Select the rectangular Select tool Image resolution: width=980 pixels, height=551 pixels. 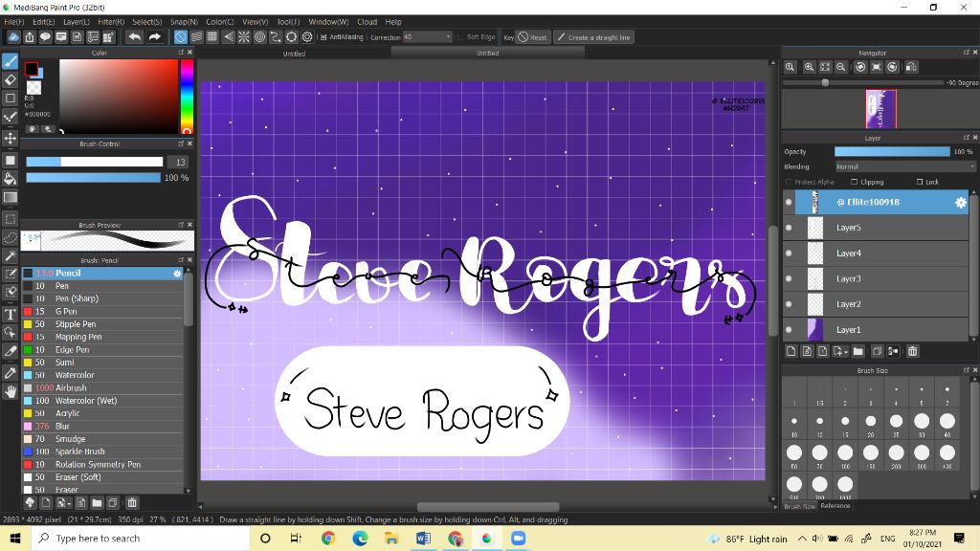point(10,219)
